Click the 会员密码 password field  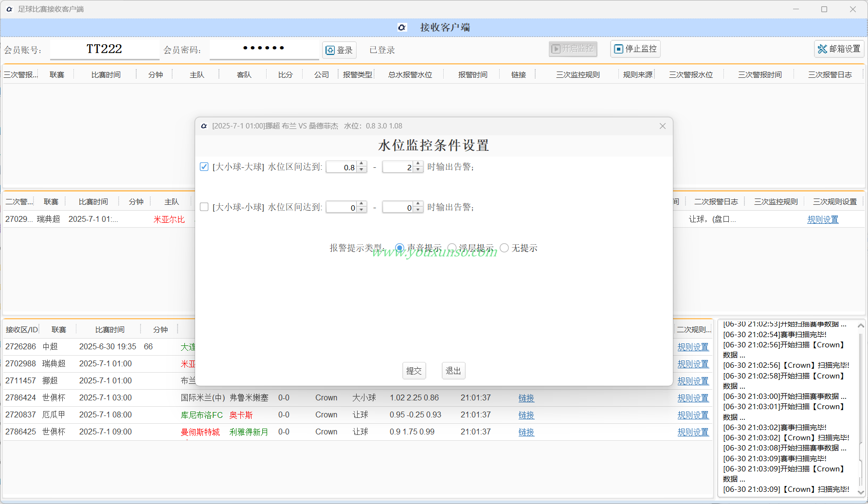[264, 49]
